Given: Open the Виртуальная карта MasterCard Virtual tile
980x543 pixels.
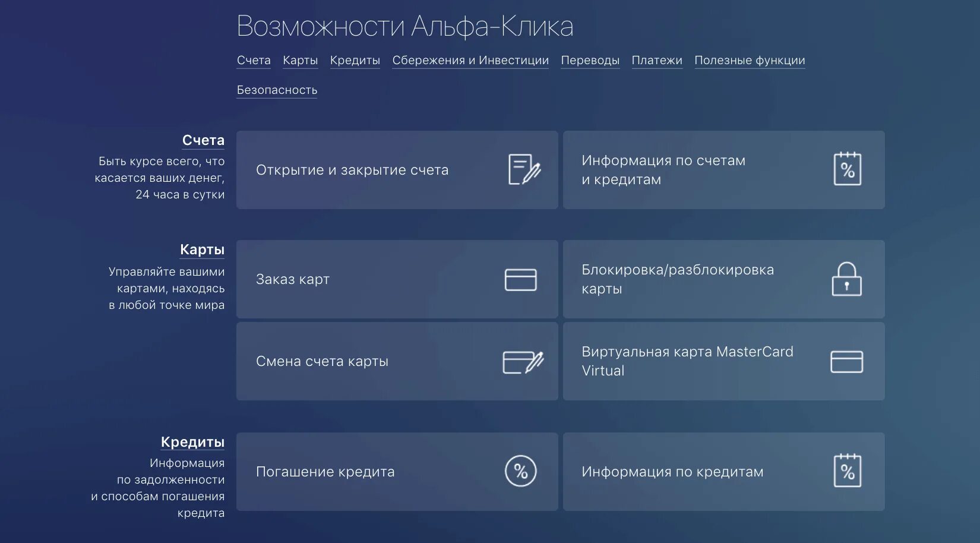Looking at the screenshot, I should point(723,361).
